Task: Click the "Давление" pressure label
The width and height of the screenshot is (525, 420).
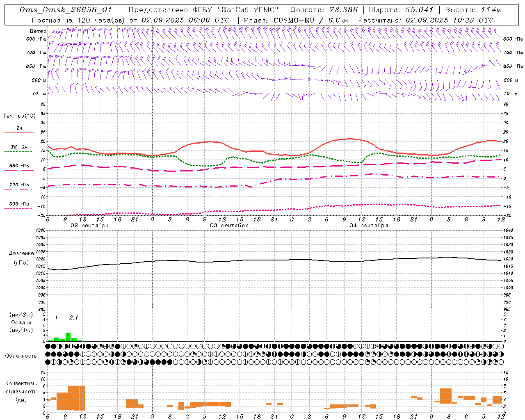Action: 21,253
